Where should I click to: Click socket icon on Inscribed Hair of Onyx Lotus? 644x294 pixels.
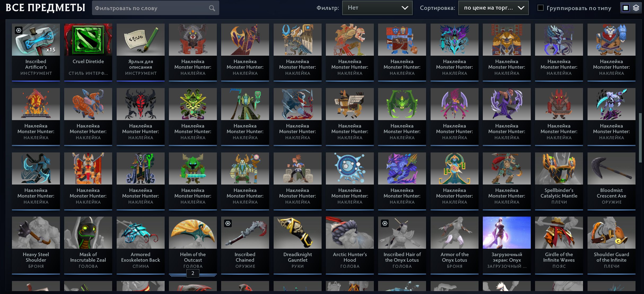pos(385,223)
